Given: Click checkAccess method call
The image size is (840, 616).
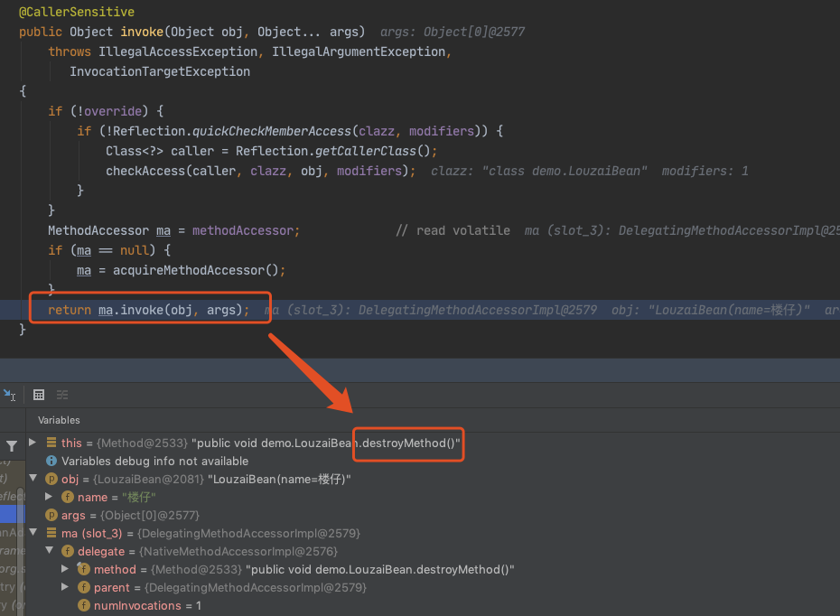Looking at the screenshot, I should (145, 171).
